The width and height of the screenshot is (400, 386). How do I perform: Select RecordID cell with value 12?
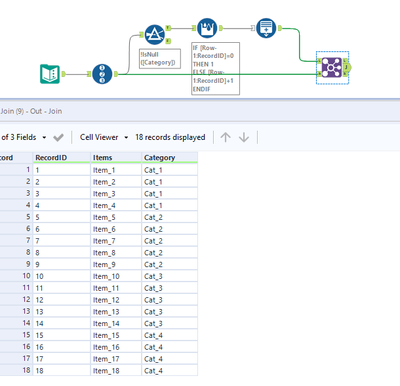point(62,300)
